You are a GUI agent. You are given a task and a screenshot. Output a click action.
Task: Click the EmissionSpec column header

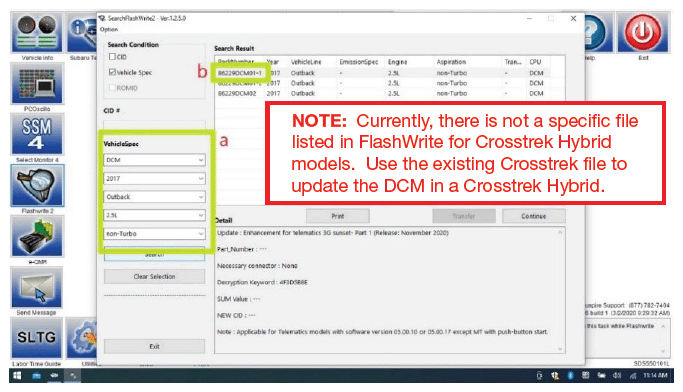tap(360, 62)
